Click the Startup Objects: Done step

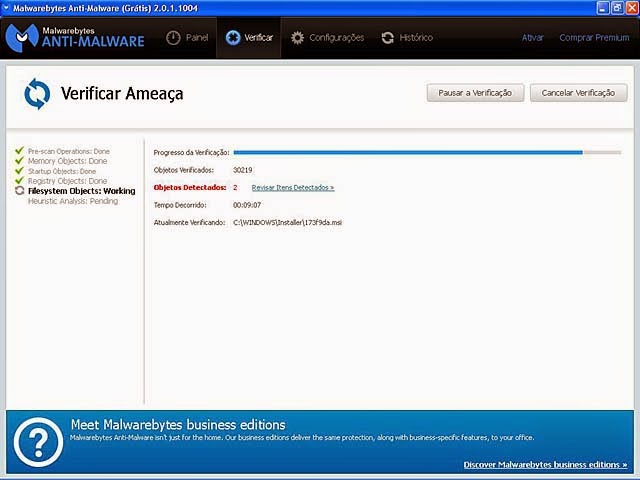tap(62, 171)
